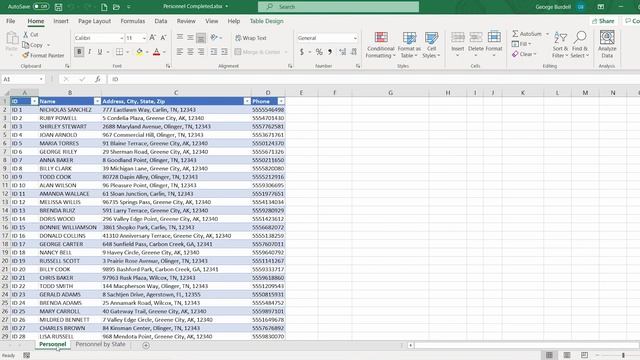Click the Format cells icon

tap(494, 38)
